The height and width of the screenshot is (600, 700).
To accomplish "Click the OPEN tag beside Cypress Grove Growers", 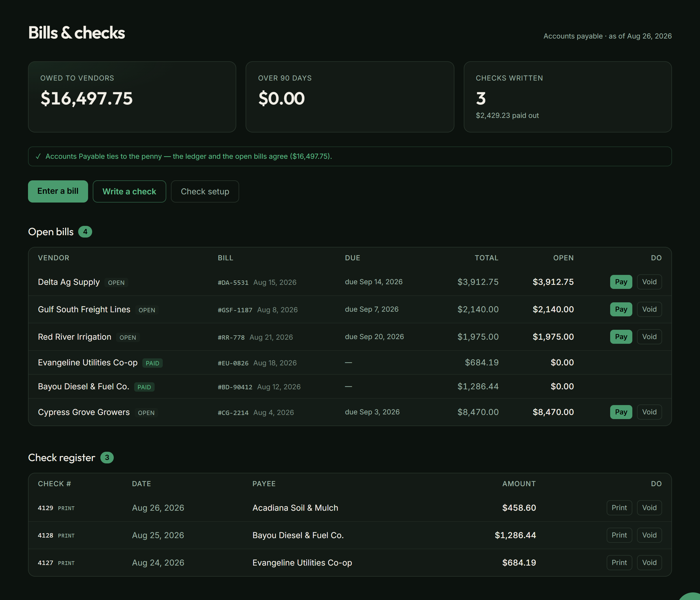I will [146, 413].
